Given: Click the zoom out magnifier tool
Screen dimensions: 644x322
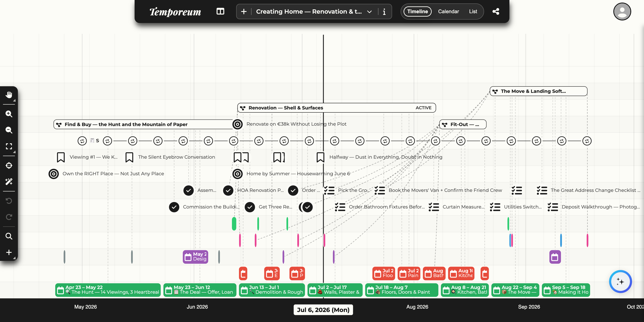Looking at the screenshot, I should pos(9,130).
